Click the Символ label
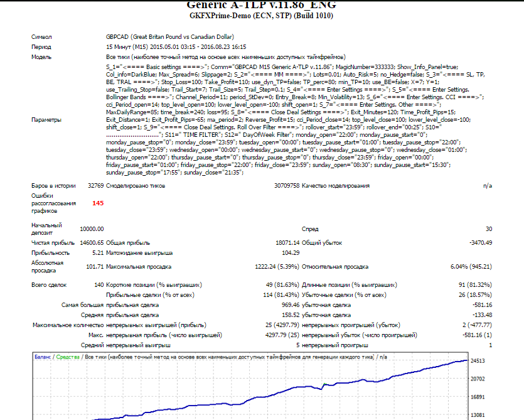Image resolution: width=524 pixels, height=420 pixels. coord(41,37)
